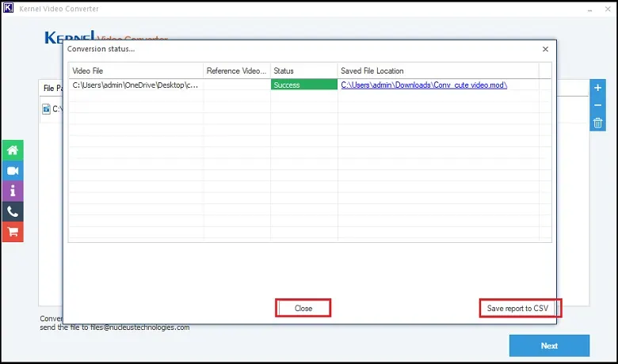
Task: Open the saved file location link
Action: (x=424, y=85)
